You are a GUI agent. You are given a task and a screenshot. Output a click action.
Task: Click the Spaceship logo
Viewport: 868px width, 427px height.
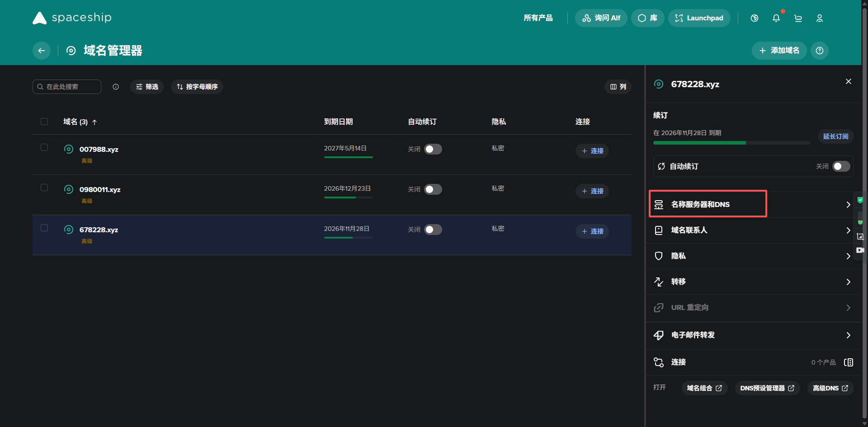tap(72, 18)
